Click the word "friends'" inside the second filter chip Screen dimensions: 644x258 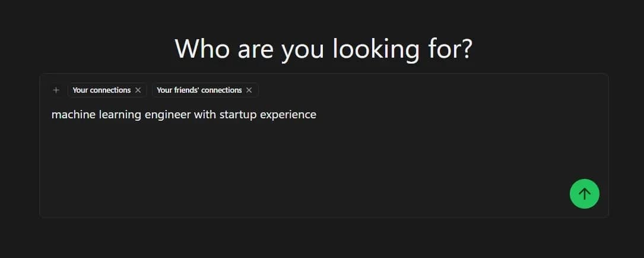point(187,90)
